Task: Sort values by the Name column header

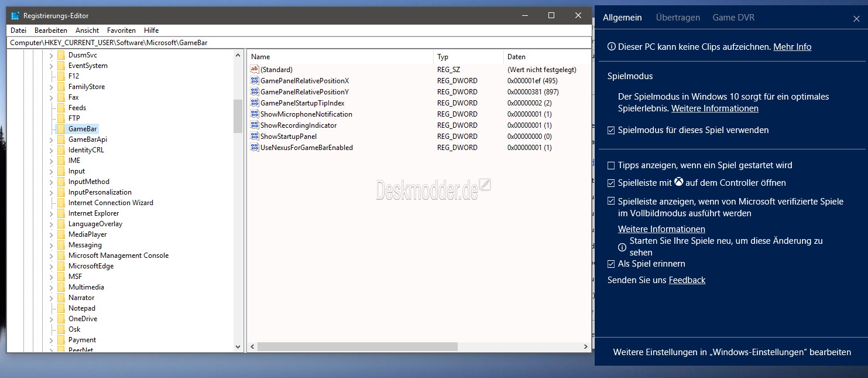Action: [x=341, y=57]
